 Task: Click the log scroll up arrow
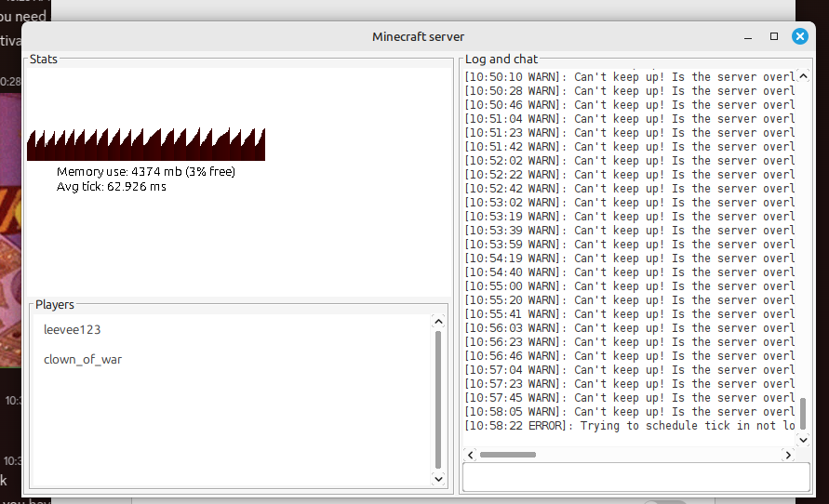coord(803,76)
